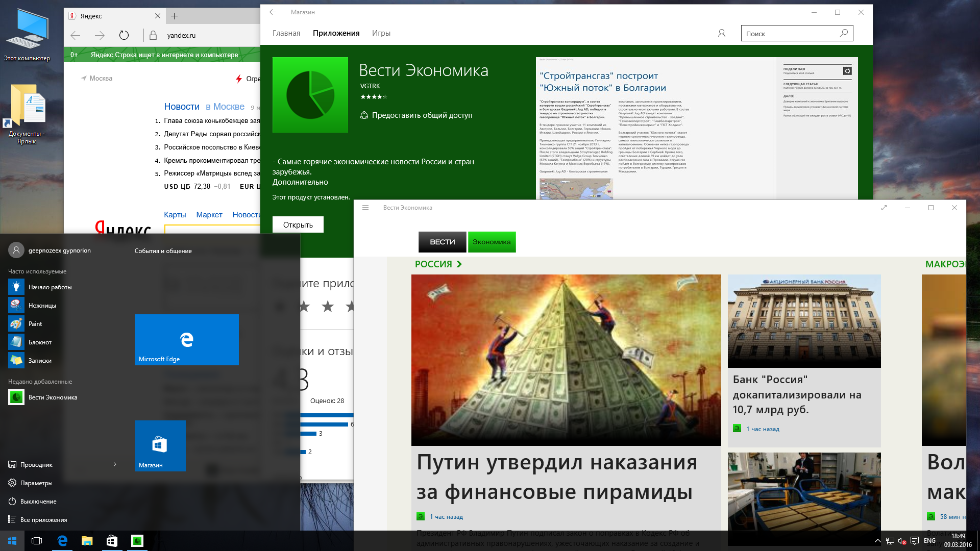Click the Edge back arrow
This screenshot has height=551, width=980.
coord(76,35)
